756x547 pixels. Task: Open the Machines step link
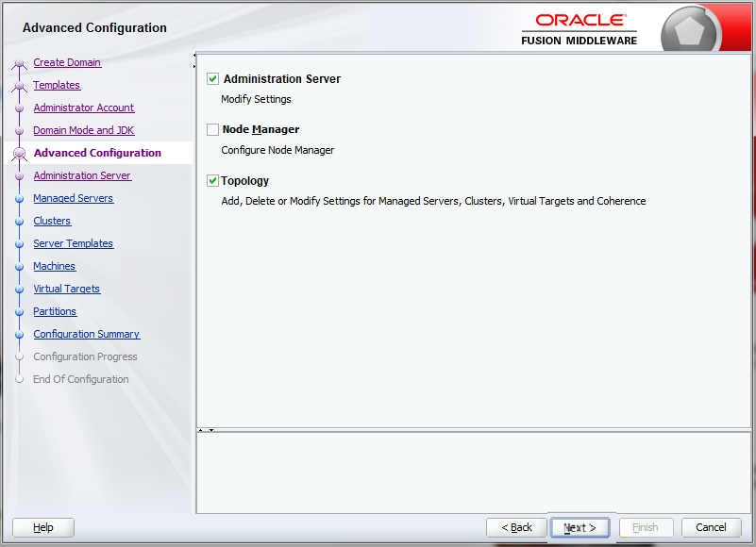pos(55,266)
